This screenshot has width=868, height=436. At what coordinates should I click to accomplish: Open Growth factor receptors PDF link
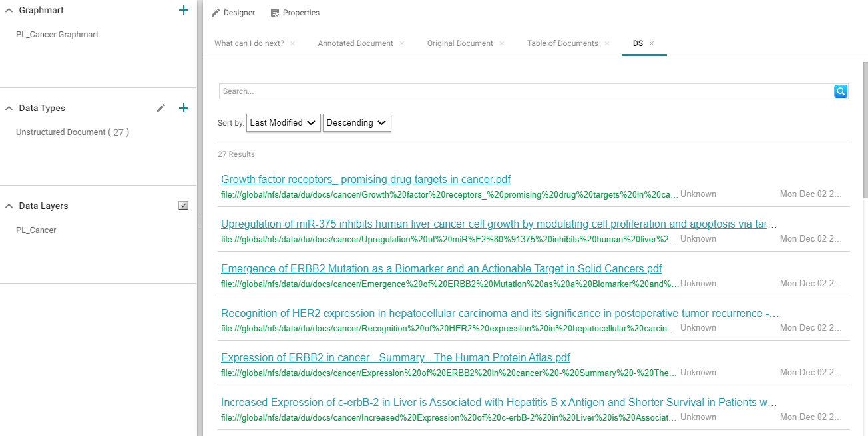365,180
